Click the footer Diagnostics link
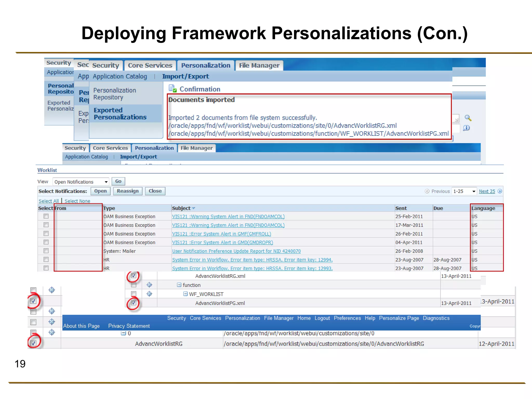Screen dimensions: 532x399 436,318
